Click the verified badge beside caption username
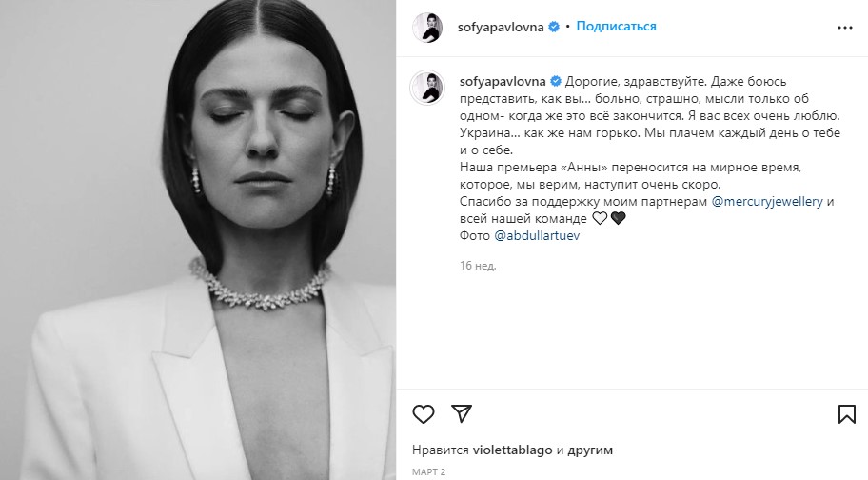This screenshot has width=868, height=480. pos(555,81)
